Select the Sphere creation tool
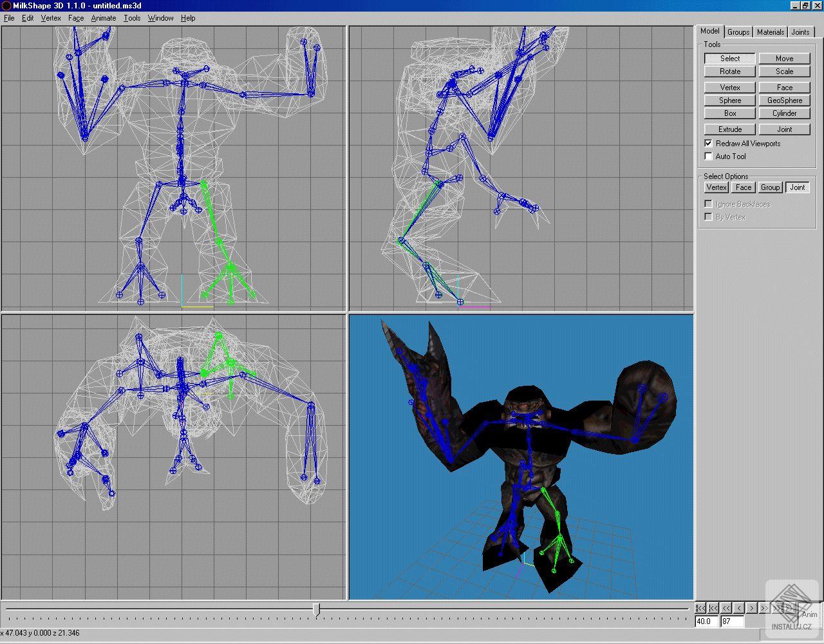 [729, 100]
